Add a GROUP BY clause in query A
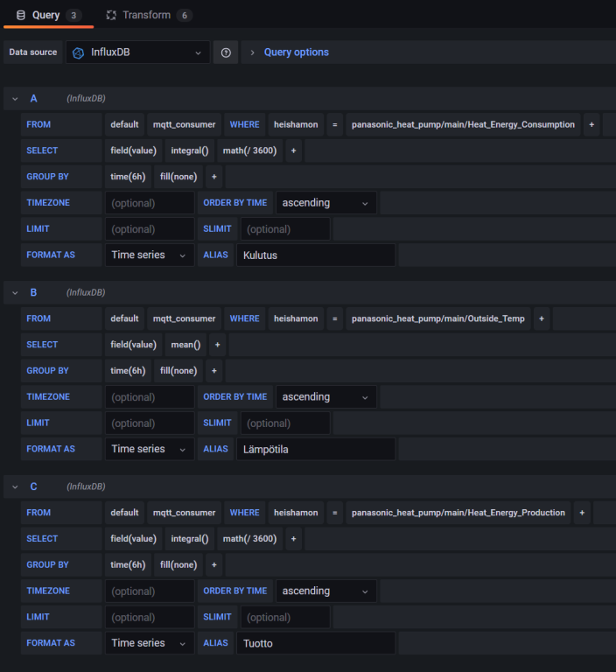The image size is (616, 672). pos(213,177)
